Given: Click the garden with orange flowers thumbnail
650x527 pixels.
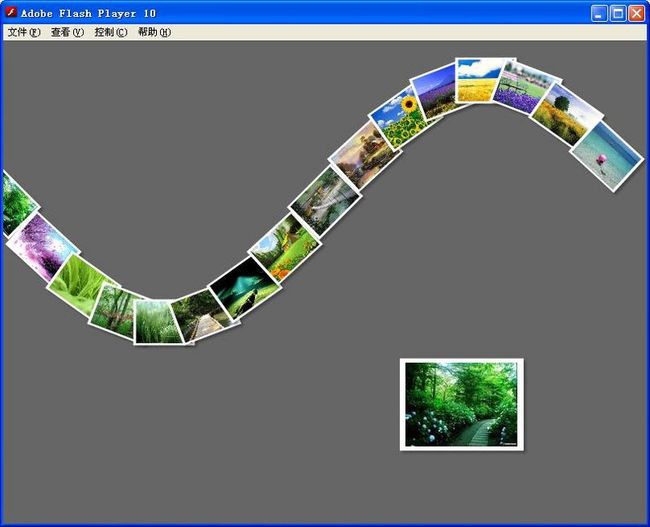Looking at the screenshot, I should coord(285,248).
